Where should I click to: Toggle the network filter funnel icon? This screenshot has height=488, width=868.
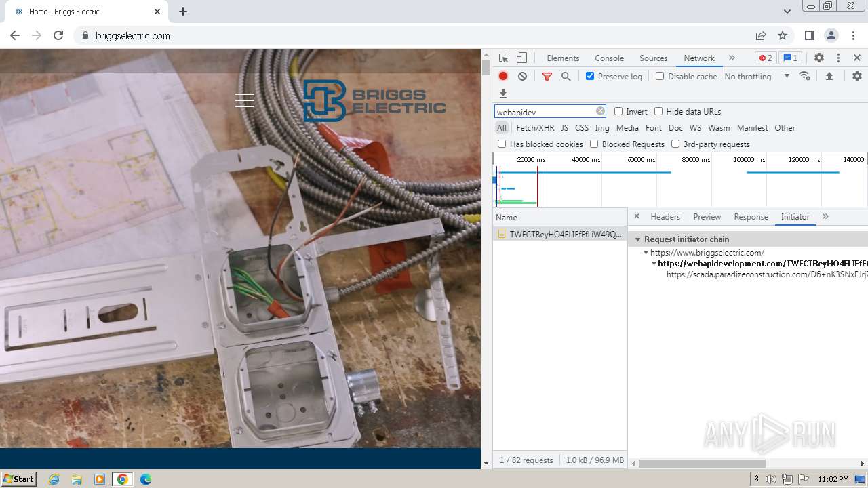pos(547,77)
